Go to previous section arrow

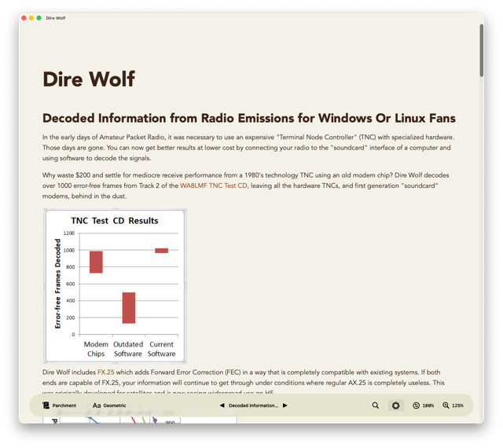tap(222, 406)
